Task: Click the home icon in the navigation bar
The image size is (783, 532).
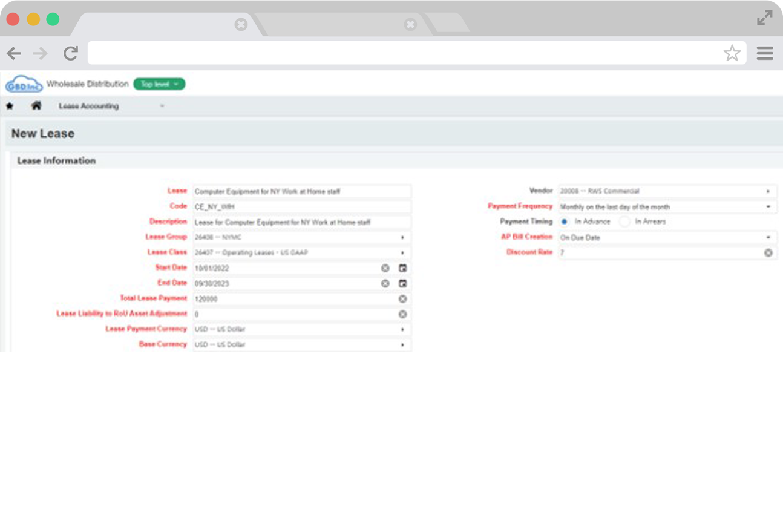Action: point(36,105)
